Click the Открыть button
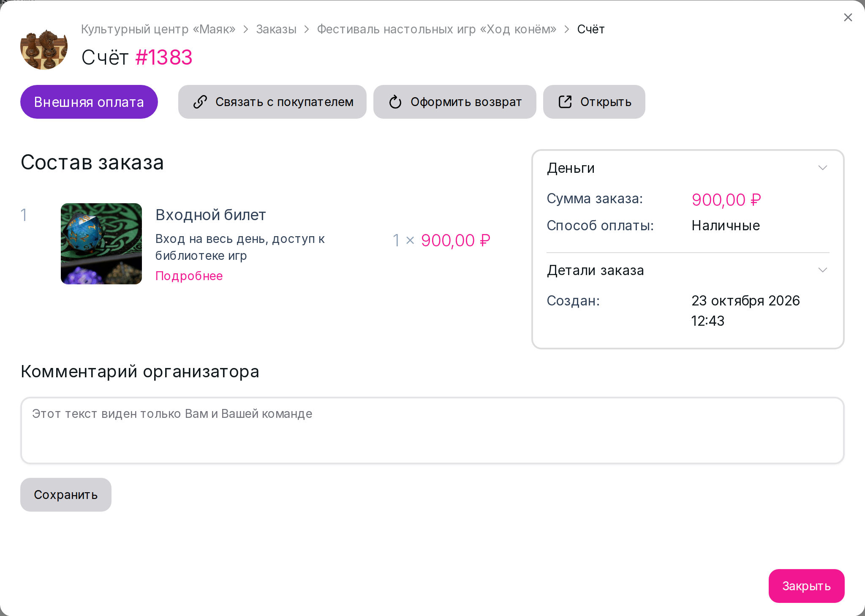 594,102
